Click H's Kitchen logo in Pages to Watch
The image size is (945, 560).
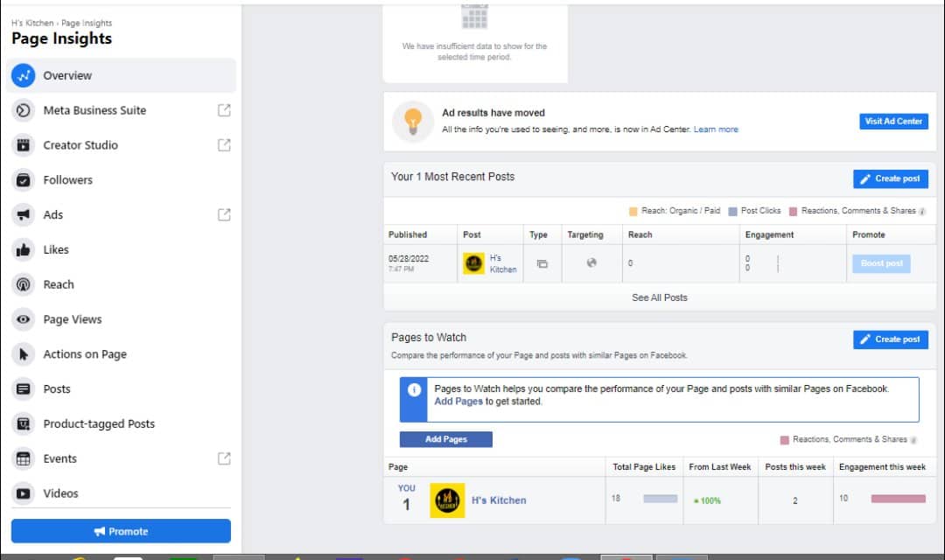447,500
